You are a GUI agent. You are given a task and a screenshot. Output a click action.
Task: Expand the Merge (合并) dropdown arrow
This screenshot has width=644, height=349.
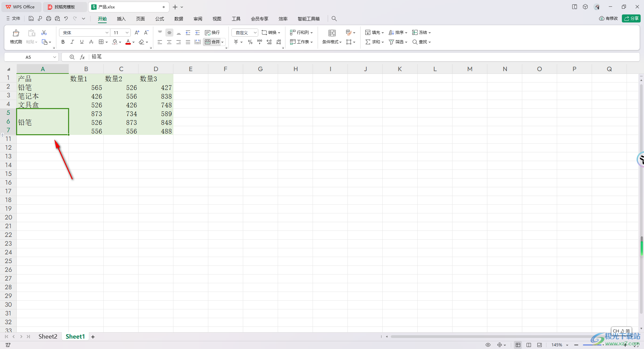click(222, 42)
